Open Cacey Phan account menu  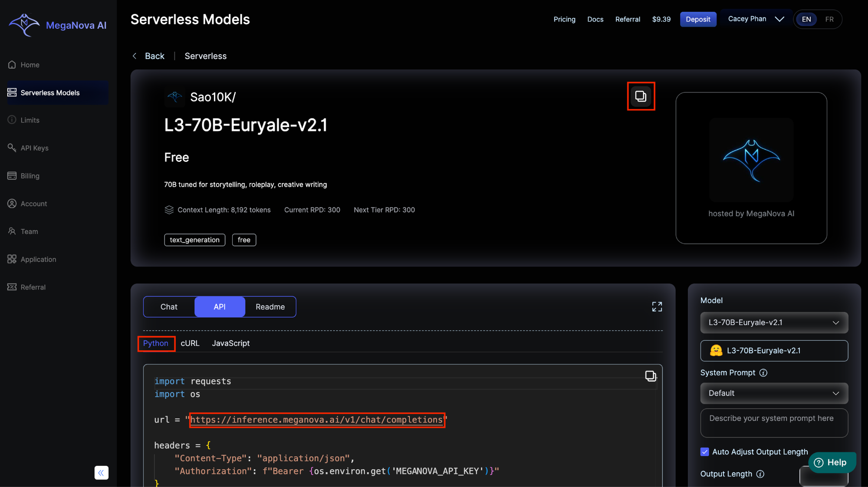click(x=756, y=19)
